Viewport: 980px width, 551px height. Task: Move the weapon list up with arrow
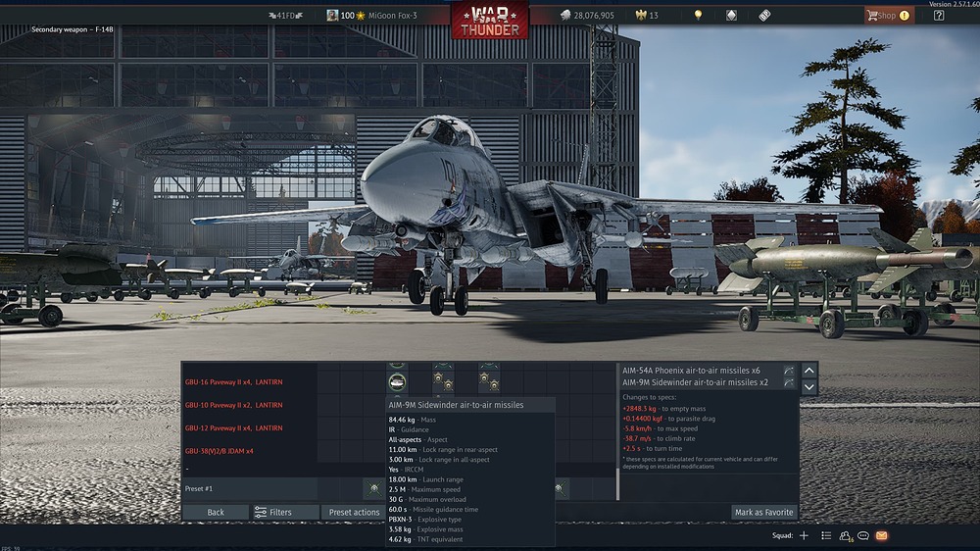(808, 371)
